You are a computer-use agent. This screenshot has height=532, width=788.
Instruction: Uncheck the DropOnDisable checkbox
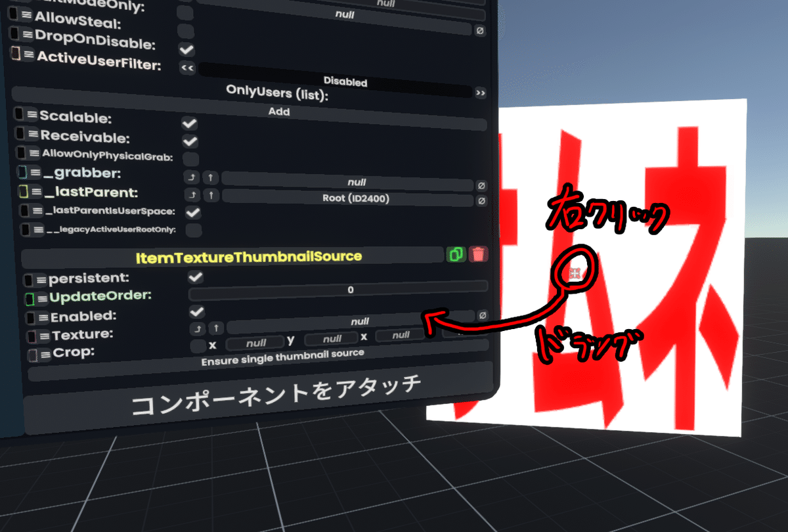coord(186,49)
